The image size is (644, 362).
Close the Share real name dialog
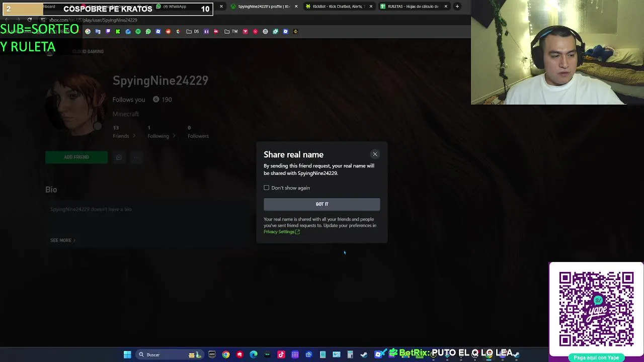[x=375, y=154]
